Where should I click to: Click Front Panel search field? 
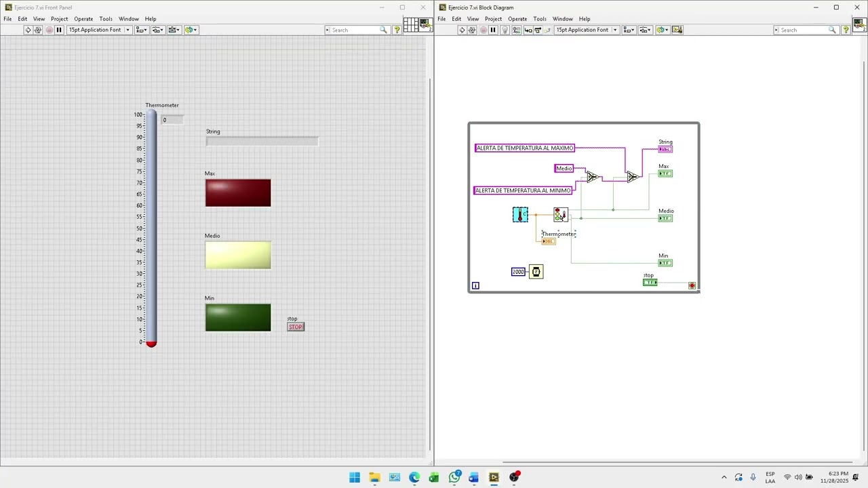(357, 30)
